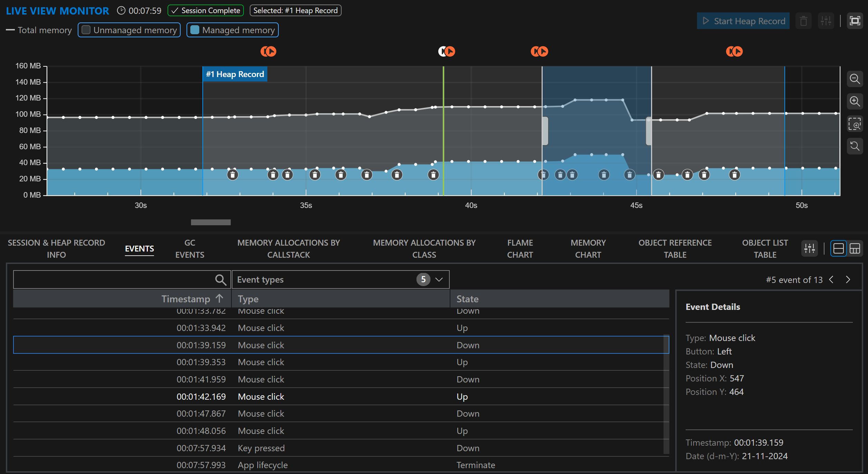Go to next event using right chevron
Viewport: 868px width, 474px height.
[848, 279]
